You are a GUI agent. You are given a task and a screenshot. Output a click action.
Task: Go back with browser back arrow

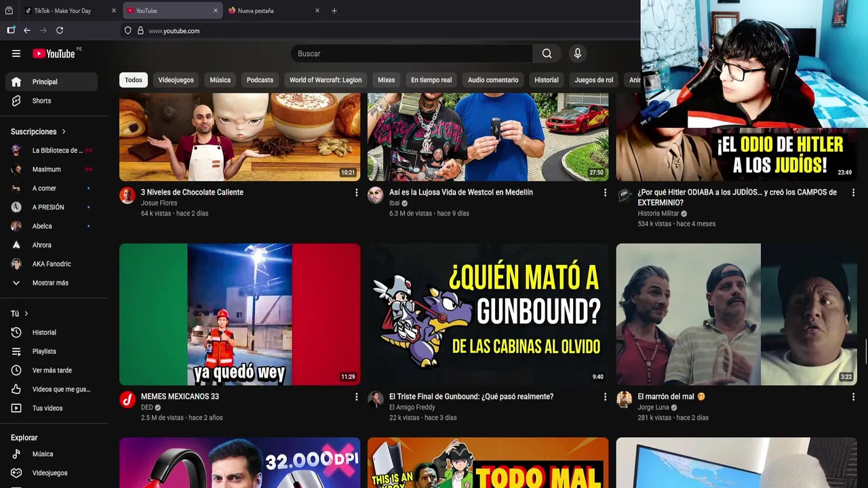(27, 30)
